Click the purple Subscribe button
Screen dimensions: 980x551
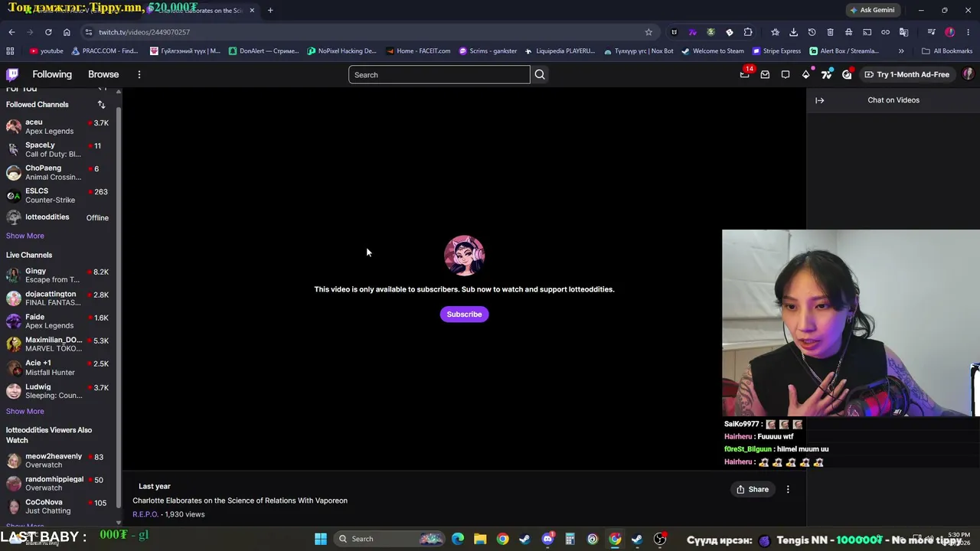tap(464, 315)
